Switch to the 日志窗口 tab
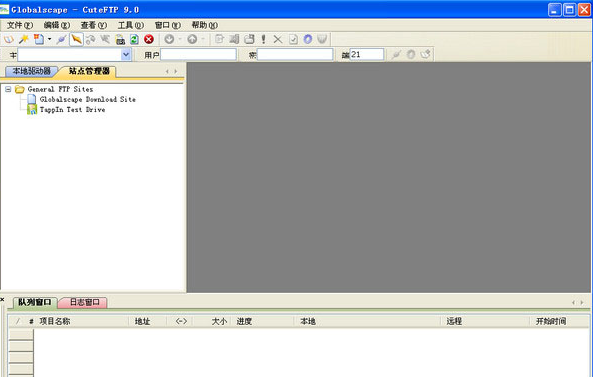The height and width of the screenshot is (377, 593). point(84,303)
